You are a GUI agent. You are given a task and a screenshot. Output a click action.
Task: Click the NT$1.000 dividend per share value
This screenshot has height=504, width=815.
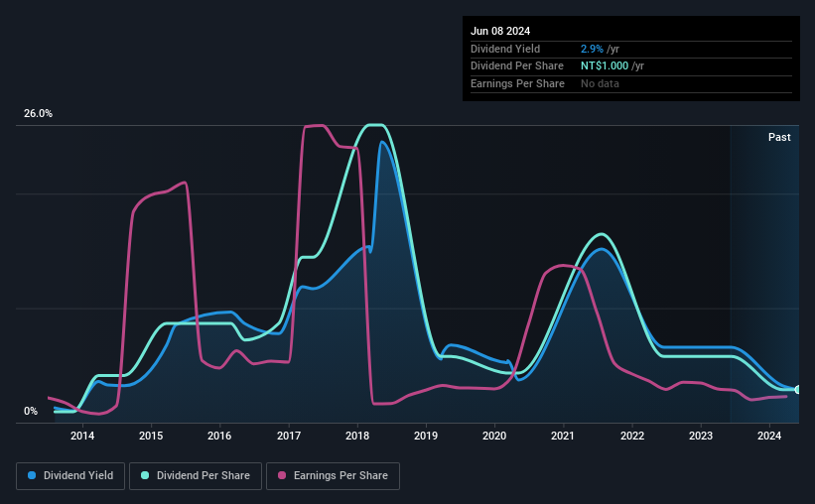tap(605, 66)
